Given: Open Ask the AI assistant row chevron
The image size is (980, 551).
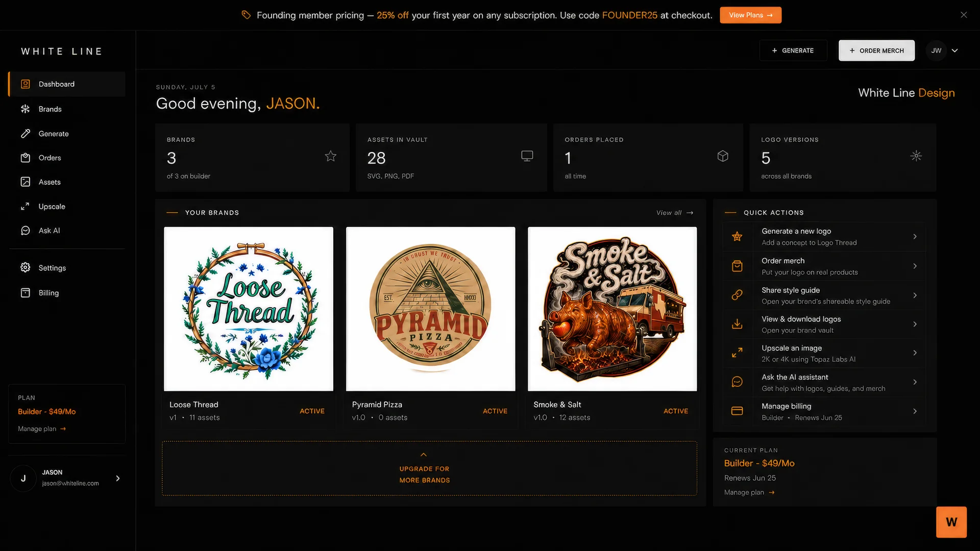Looking at the screenshot, I should pyautogui.click(x=915, y=382).
